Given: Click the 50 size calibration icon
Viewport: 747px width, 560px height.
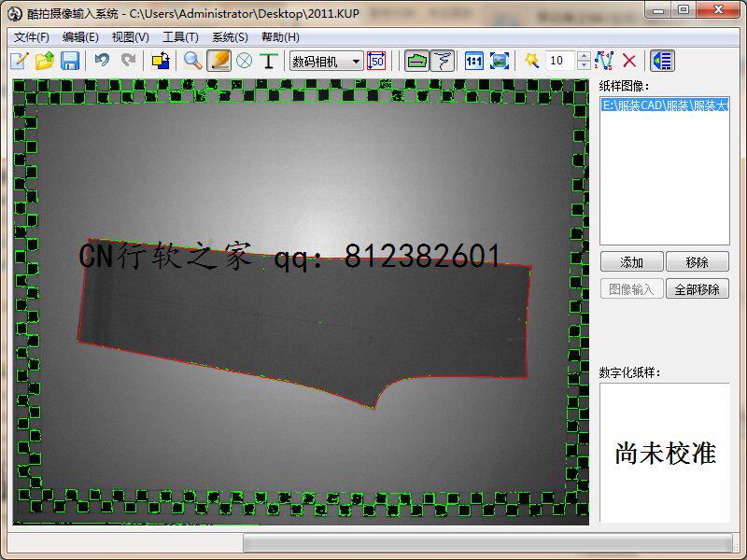Looking at the screenshot, I should (x=376, y=61).
